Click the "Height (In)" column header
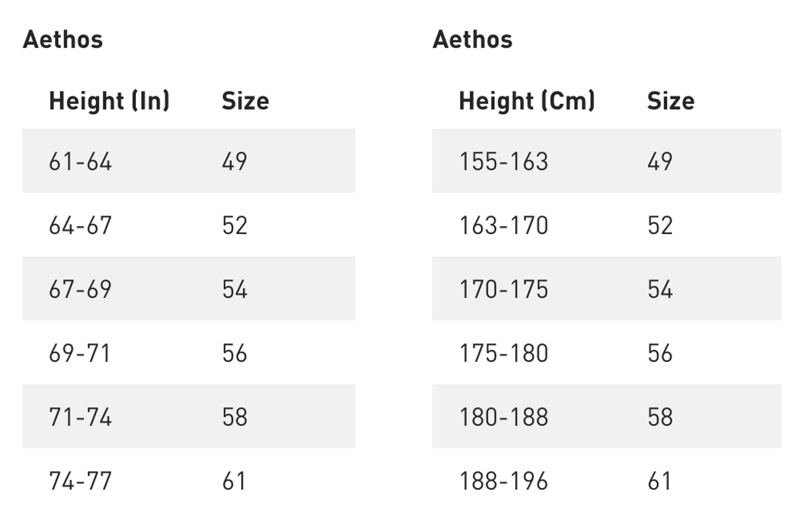This screenshot has width=809, height=532. (x=109, y=101)
